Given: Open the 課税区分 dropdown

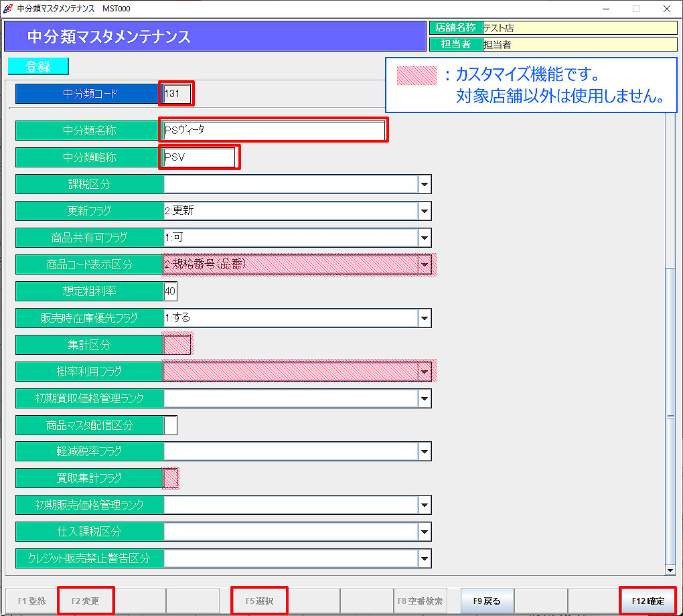Looking at the screenshot, I should 425,184.
